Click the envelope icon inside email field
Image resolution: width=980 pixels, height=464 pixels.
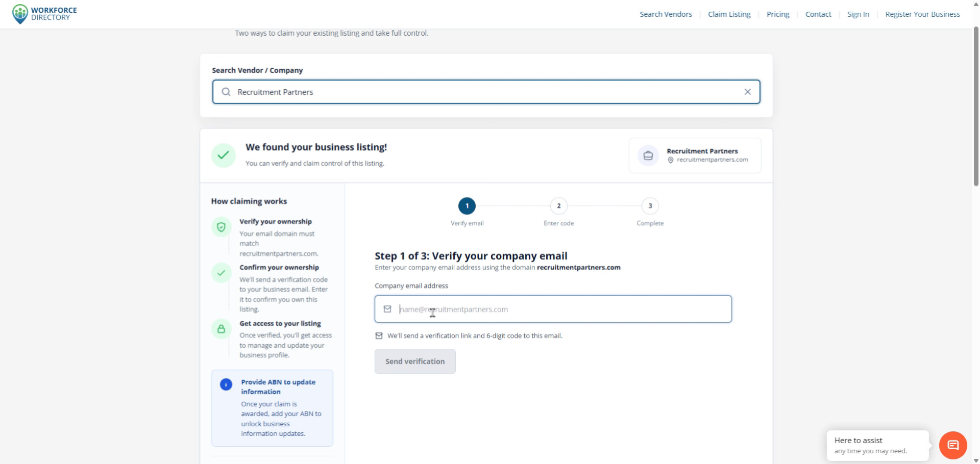[x=387, y=309]
